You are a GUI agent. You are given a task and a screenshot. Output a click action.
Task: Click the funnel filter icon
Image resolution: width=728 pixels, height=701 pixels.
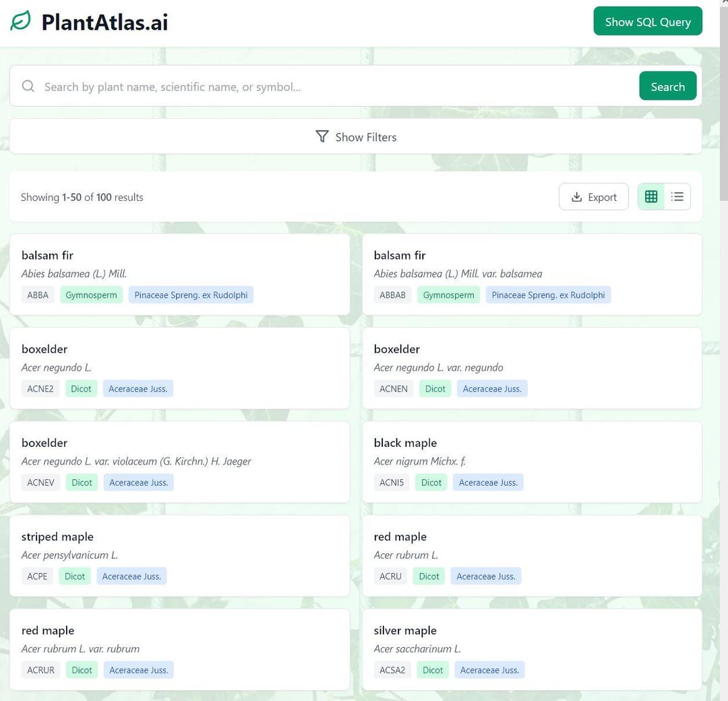322,136
